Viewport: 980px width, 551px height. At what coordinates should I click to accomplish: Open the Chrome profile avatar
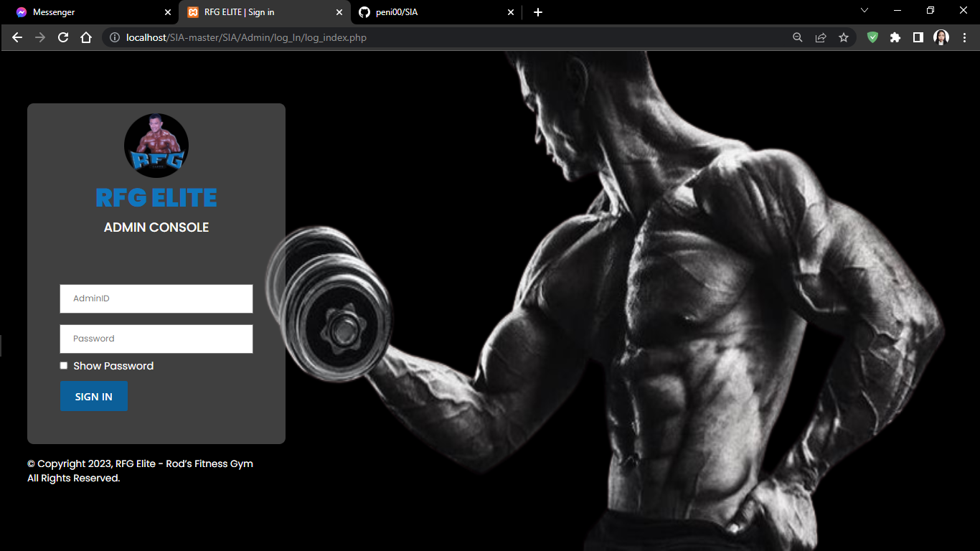[941, 37]
